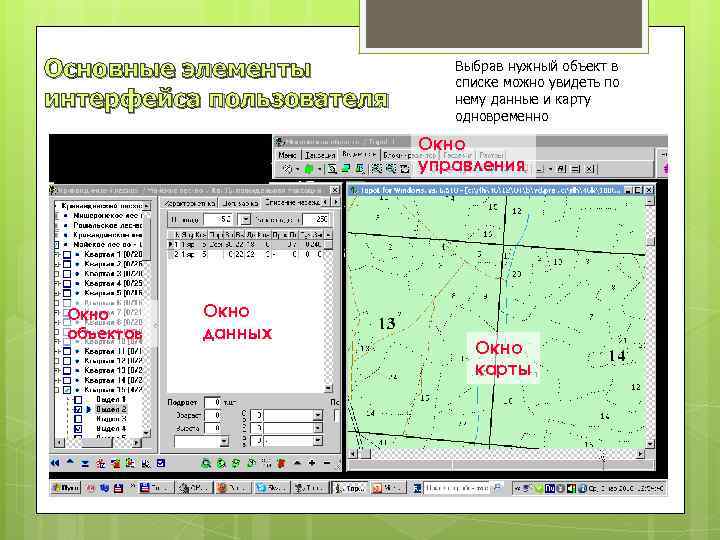Click the map window scrollbar left arrow

click(352, 454)
